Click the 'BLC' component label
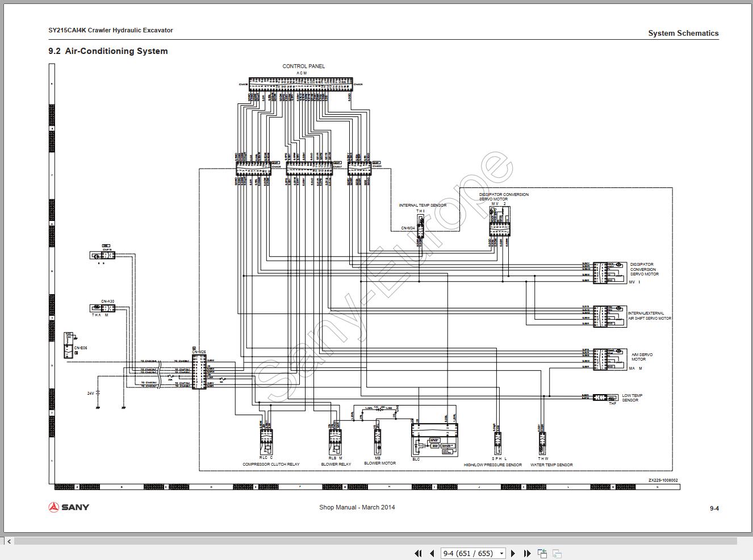The height and width of the screenshot is (560, 753). (416, 459)
